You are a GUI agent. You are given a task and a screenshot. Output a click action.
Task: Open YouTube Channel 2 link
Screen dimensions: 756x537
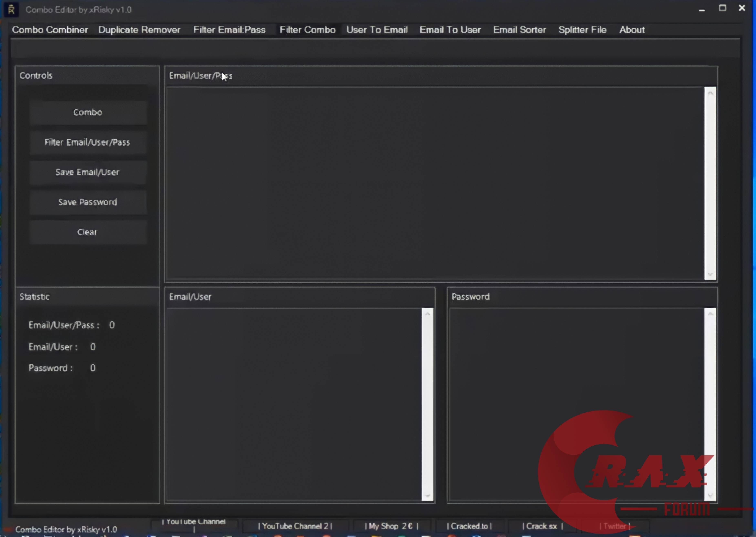[x=295, y=526]
